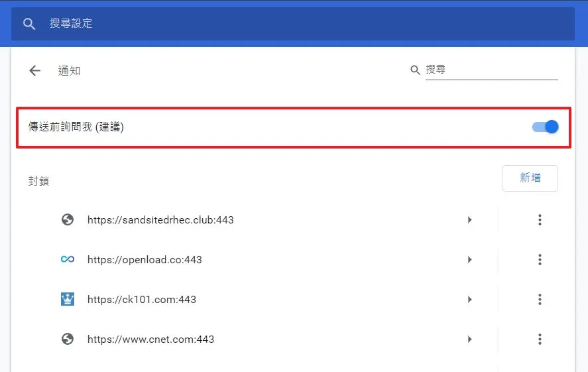Image resolution: width=588 pixels, height=372 pixels.
Task: Select the https://sandsitedrhec.club:443 entry text
Action: point(160,220)
